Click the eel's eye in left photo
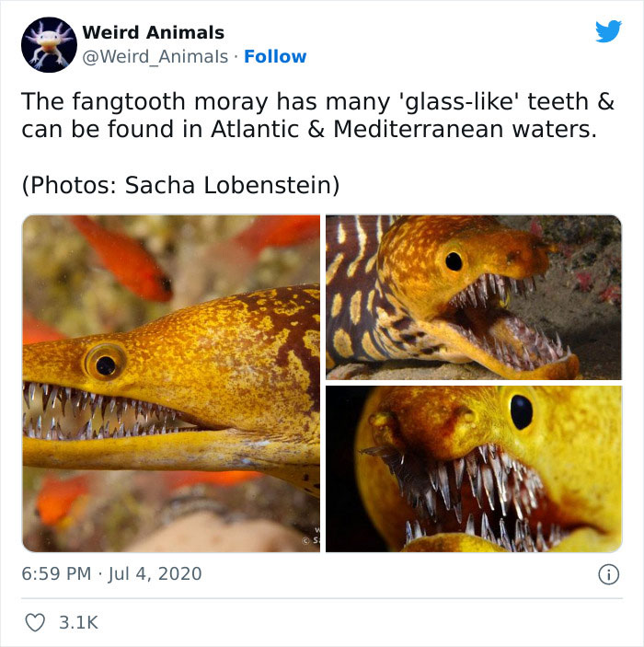Image resolution: width=644 pixels, height=647 pixels. click(106, 364)
